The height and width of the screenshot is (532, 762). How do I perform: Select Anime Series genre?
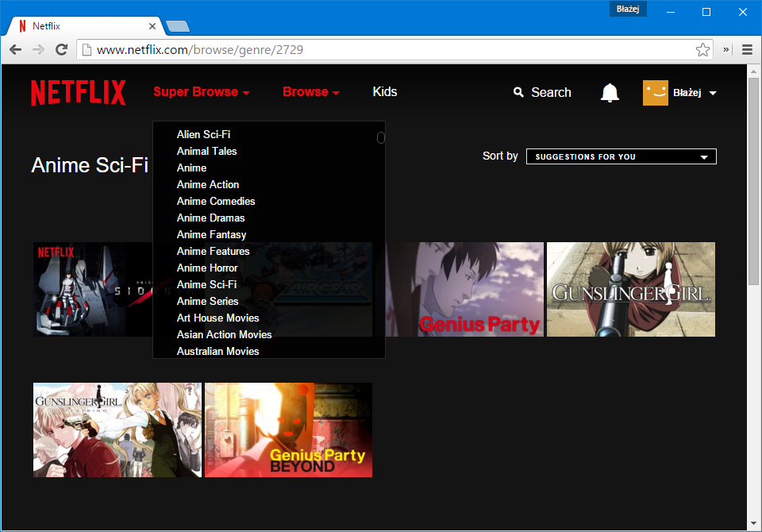207,302
